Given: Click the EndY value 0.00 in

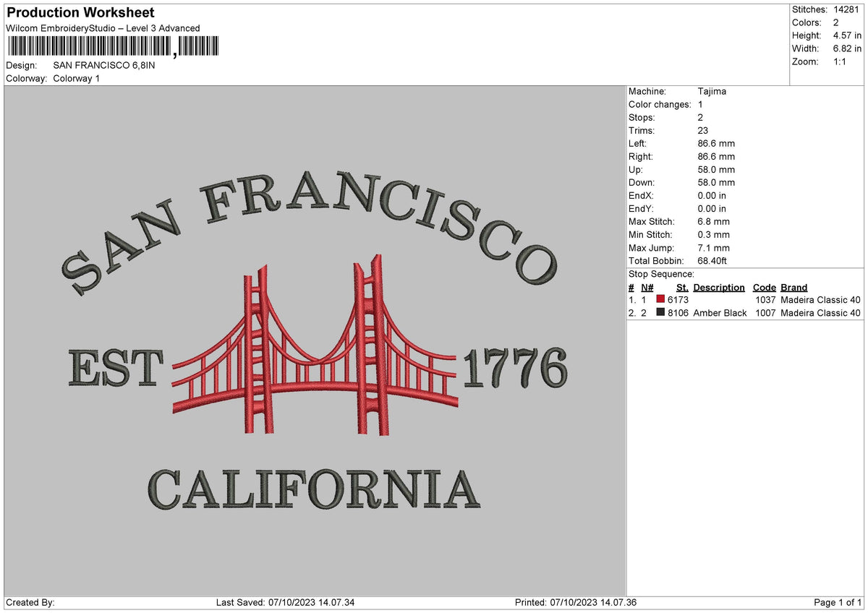Looking at the screenshot, I should pyautogui.click(x=712, y=208).
